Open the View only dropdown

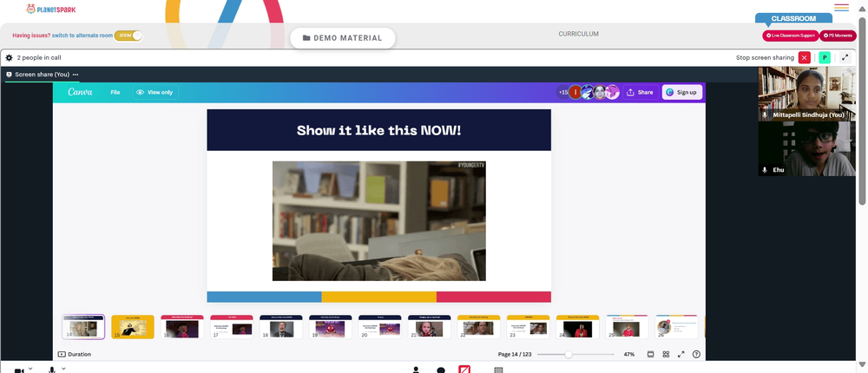(x=155, y=93)
